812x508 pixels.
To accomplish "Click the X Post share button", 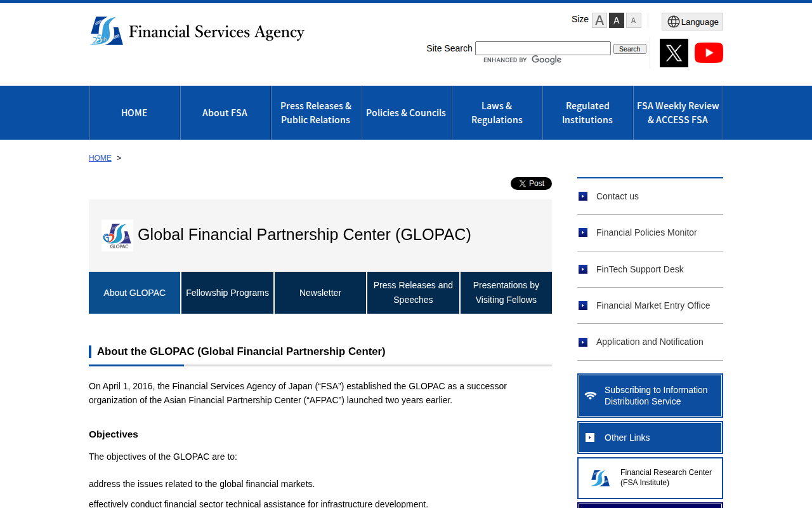I will pos(531,184).
